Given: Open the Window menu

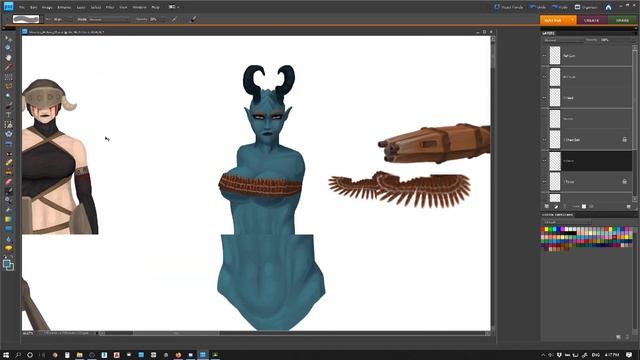Looking at the screenshot, I should tap(139, 7).
